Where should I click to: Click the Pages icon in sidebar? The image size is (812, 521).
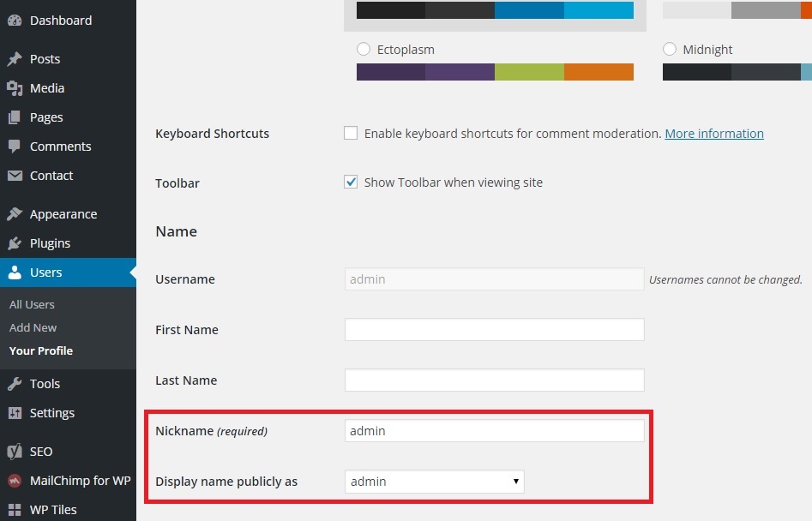[x=14, y=117]
